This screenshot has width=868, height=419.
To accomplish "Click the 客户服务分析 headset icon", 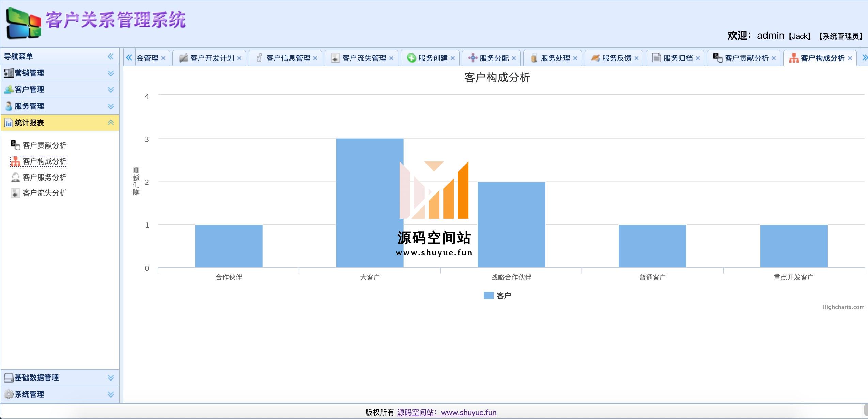I will coord(15,177).
